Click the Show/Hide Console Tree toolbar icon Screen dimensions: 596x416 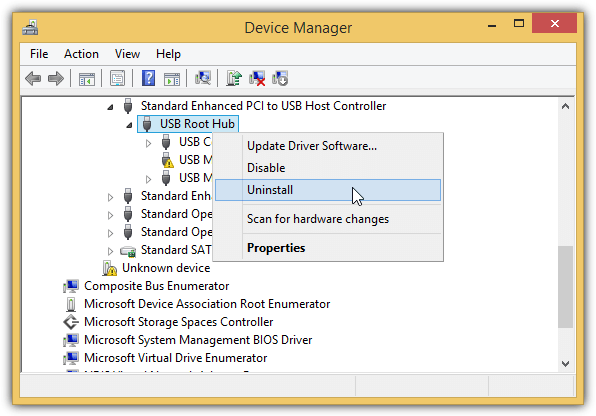point(87,79)
